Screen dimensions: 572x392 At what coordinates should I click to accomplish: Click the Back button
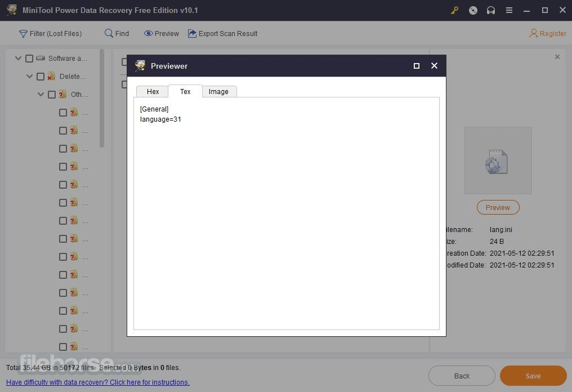(462, 376)
